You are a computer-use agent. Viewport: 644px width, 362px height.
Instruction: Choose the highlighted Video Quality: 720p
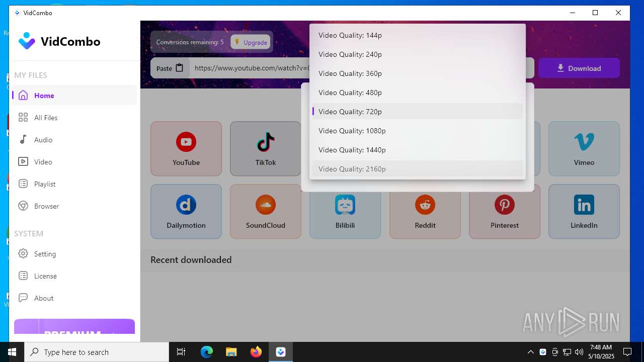pos(417,112)
